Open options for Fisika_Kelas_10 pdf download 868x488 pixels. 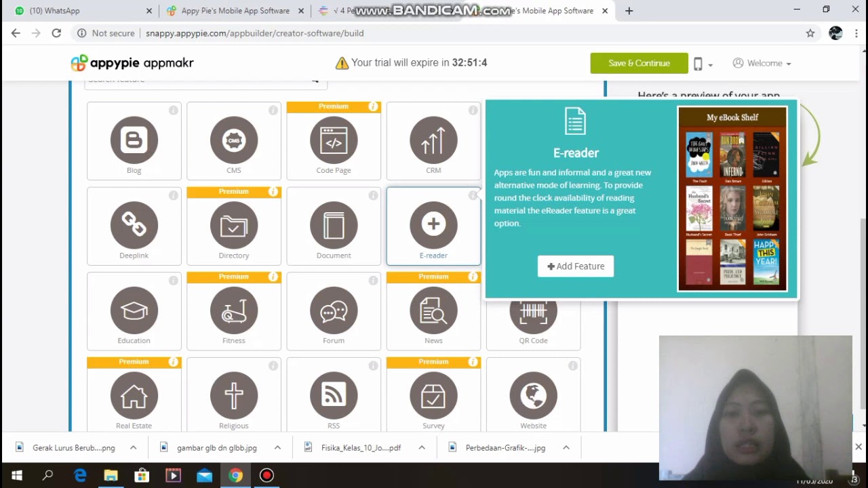click(422, 447)
